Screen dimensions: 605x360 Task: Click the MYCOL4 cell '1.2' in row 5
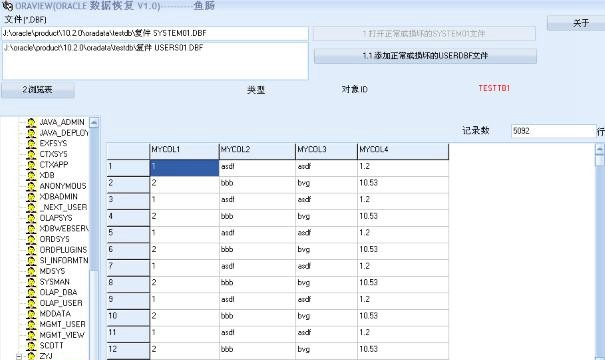[403, 234]
